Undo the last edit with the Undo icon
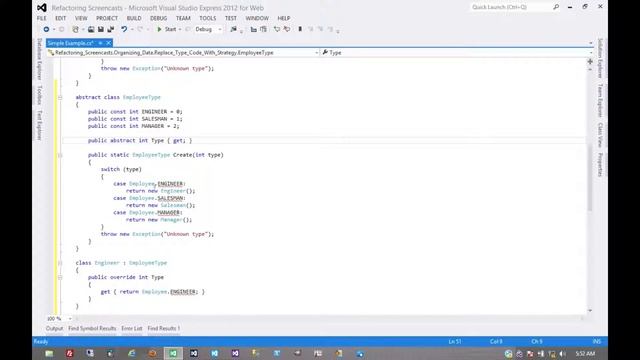Viewport: 640px width, 360px height. click(124, 29)
